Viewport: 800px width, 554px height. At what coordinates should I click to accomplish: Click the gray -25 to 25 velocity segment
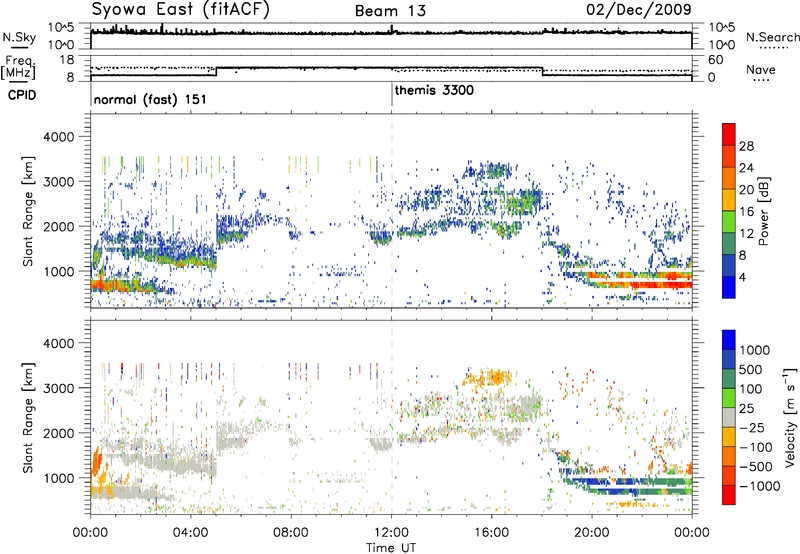[x=729, y=418]
